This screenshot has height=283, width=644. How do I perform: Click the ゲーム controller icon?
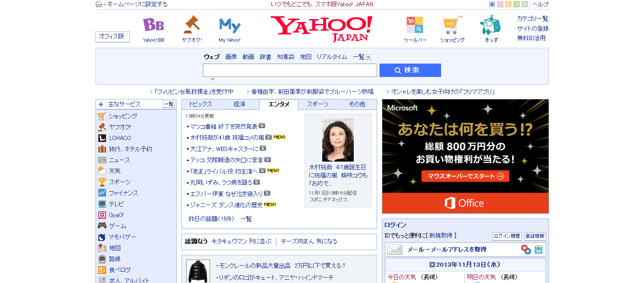(102, 226)
